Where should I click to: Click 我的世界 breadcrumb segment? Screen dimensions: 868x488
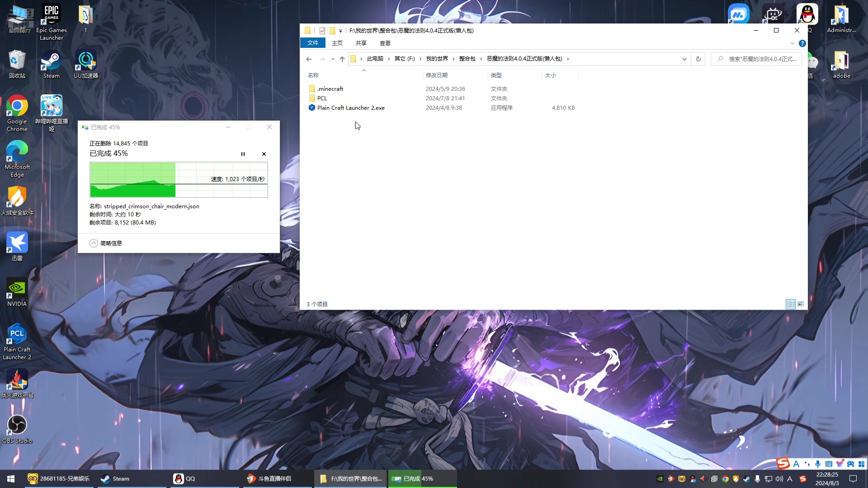pos(437,59)
